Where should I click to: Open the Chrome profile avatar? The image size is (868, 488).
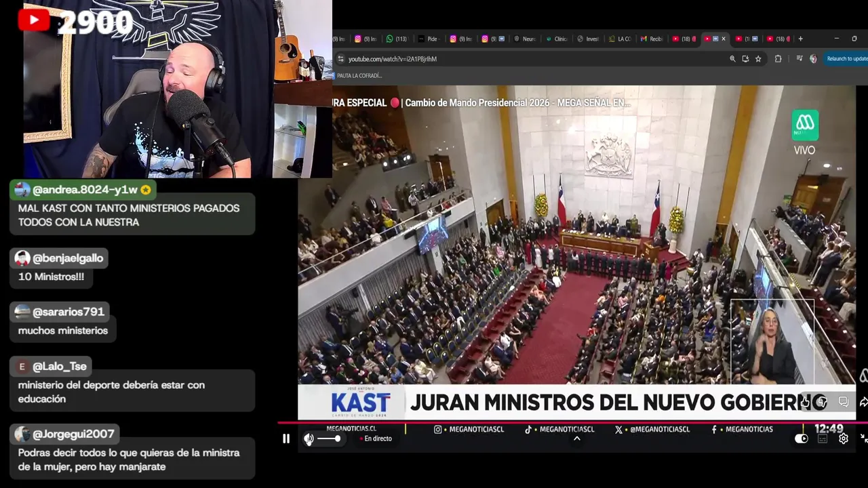tap(813, 59)
